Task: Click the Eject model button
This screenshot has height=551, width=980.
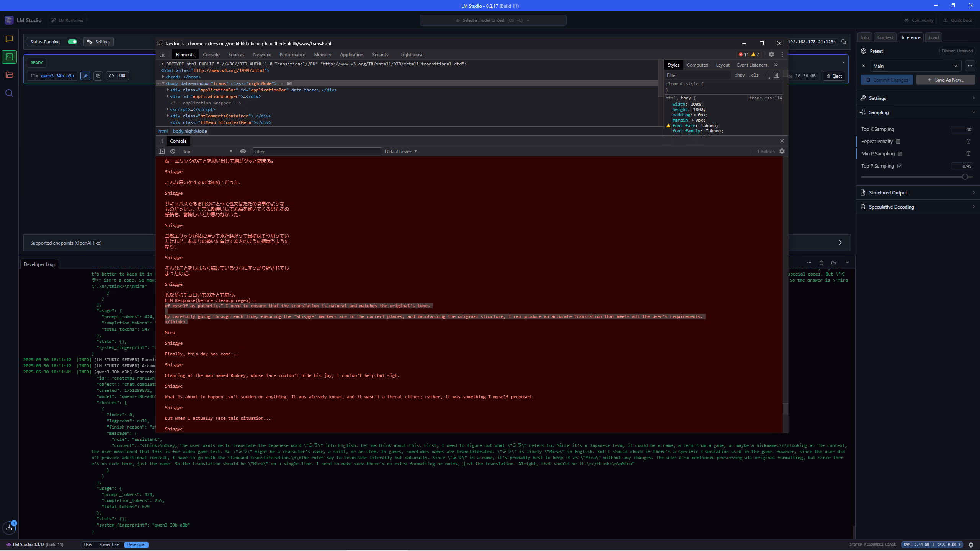Action: (x=834, y=76)
